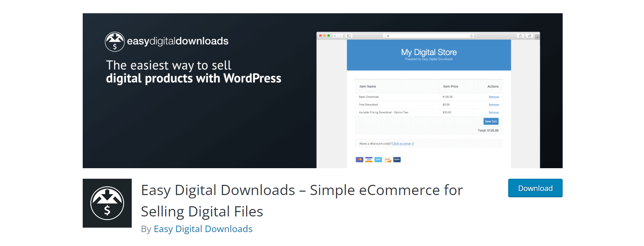Click "The easiest way to sell" banner tagline
This screenshot has width=644, height=246.
click(x=168, y=65)
